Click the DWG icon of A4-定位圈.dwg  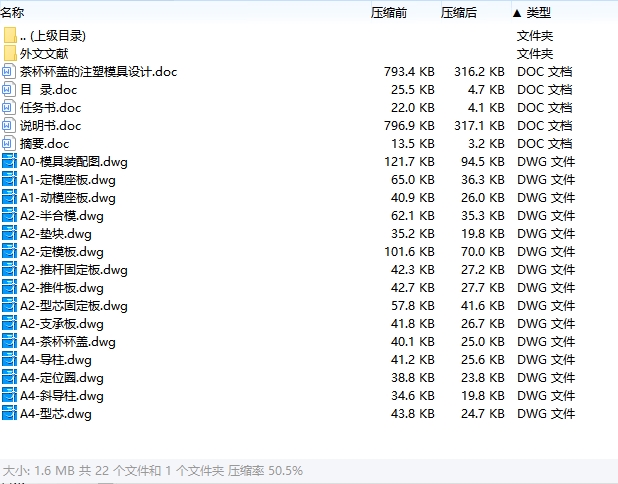(x=9, y=378)
